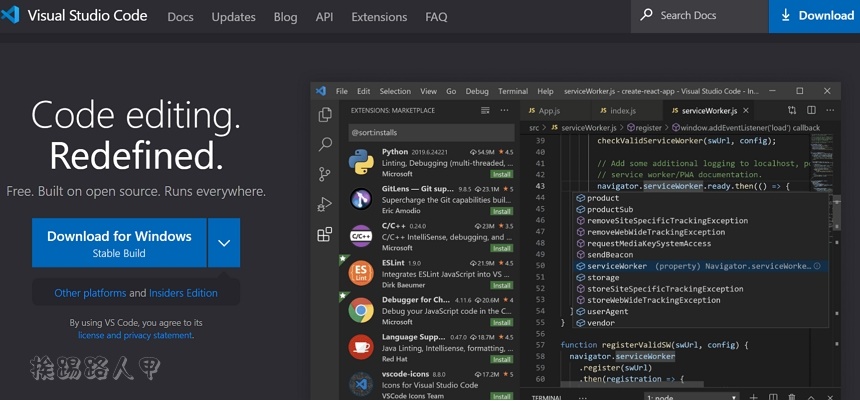860x401 pixels.
Task: Open the API page
Action: point(324,17)
